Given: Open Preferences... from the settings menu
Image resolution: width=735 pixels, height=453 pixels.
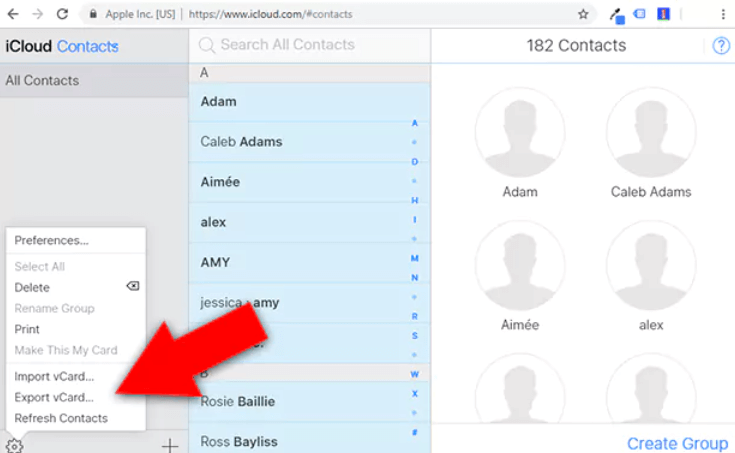Looking at the screenshot, I should click(x=51, y=240).
